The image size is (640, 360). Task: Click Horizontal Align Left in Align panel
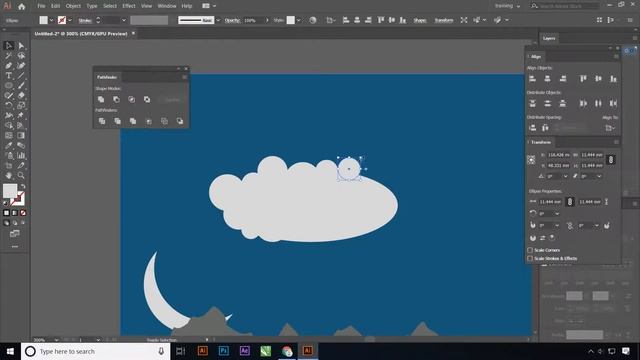pos(532,79)
